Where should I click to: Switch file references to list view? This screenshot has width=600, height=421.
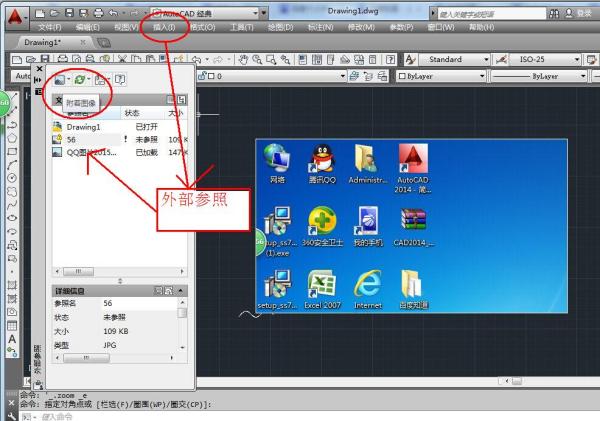(x=171, y=100)
